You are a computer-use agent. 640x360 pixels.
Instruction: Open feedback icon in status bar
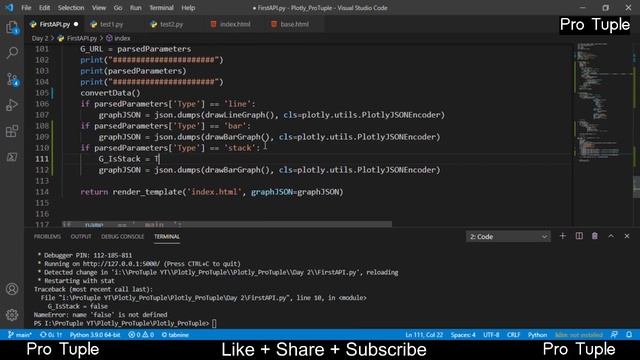(x=614, y=335)
